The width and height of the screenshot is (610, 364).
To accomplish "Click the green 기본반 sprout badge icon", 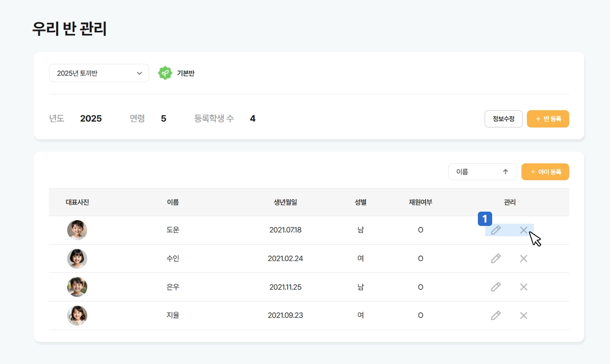I will pyautogui.click(x=165, y=73).
